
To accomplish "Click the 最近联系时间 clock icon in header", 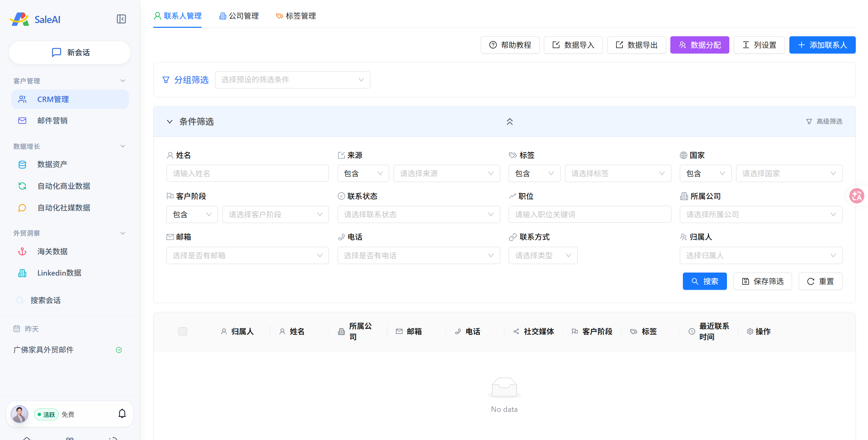I will (692, 332).
